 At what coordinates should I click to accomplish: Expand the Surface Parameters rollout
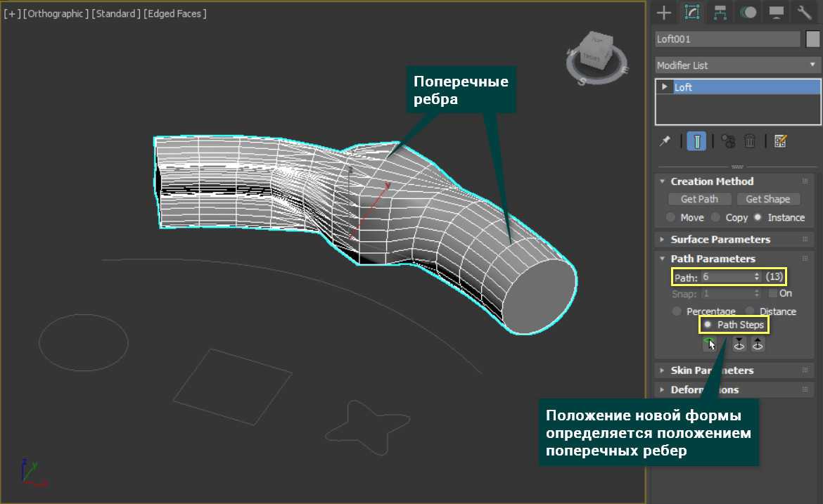coord(720,239)
